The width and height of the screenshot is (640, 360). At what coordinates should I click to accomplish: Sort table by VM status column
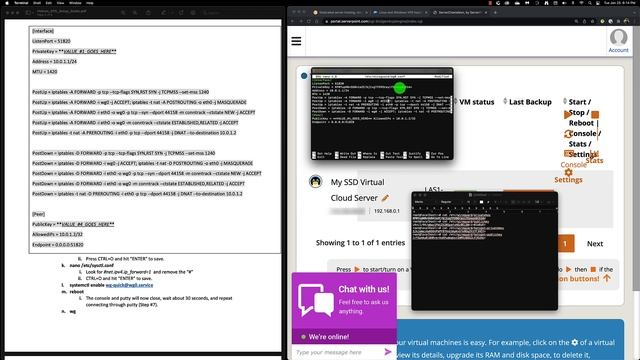coord(476,102)
